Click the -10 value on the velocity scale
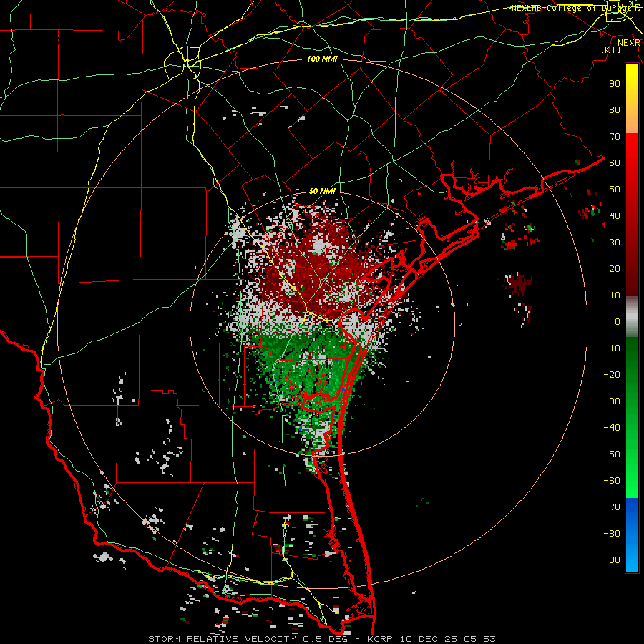This screenshot has width=644, height=644. pos(612,348)
